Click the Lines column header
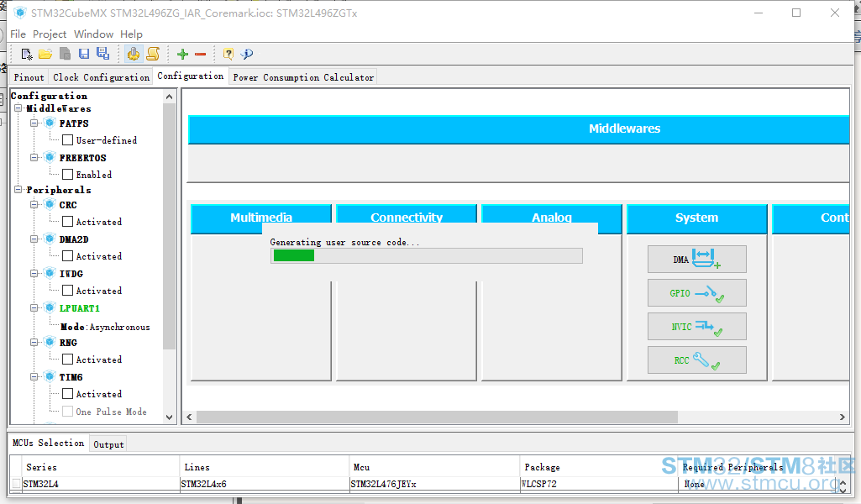 264,467
